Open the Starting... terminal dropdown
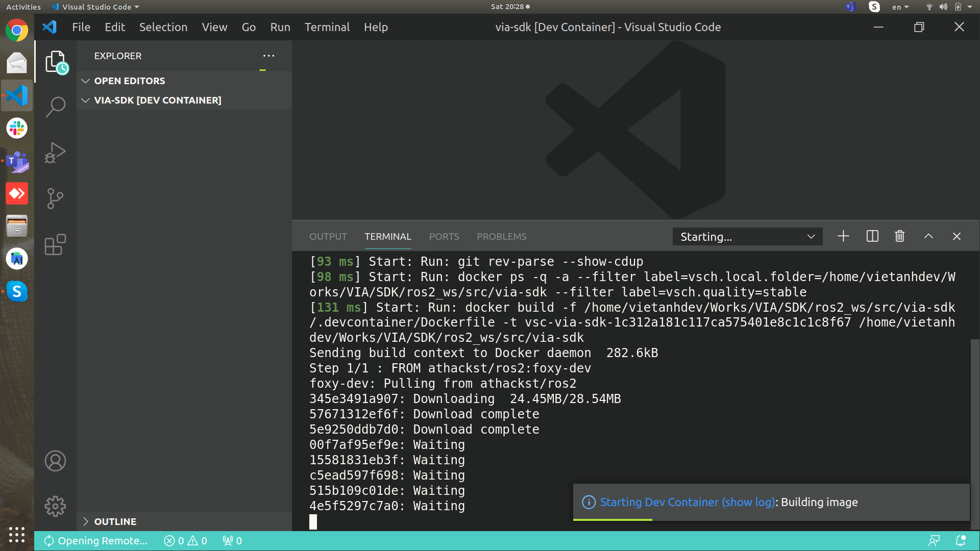The height and width of the screenshot is (551, 980). [x=747, y=237]
